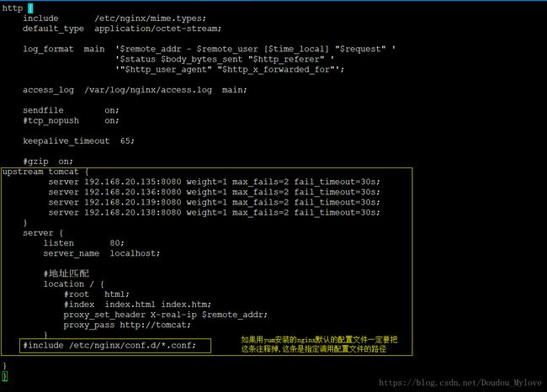Click the commented '#gzip on;' line
The height and width of the screenshot is (392, 547).
(x=48, y=162)
